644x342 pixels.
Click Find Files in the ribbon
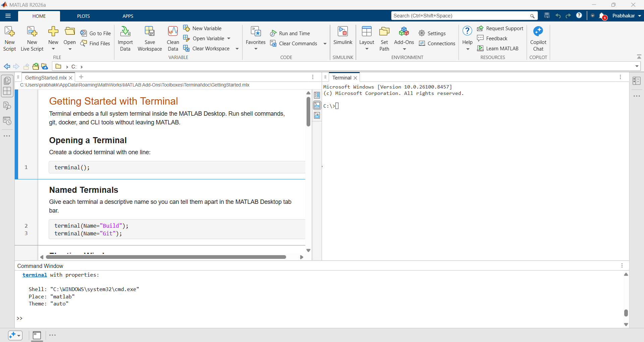pos(96,43)
